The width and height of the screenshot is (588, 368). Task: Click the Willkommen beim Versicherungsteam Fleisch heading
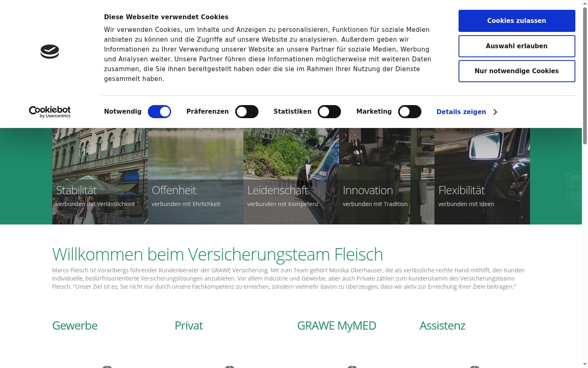tap(218, 254)
